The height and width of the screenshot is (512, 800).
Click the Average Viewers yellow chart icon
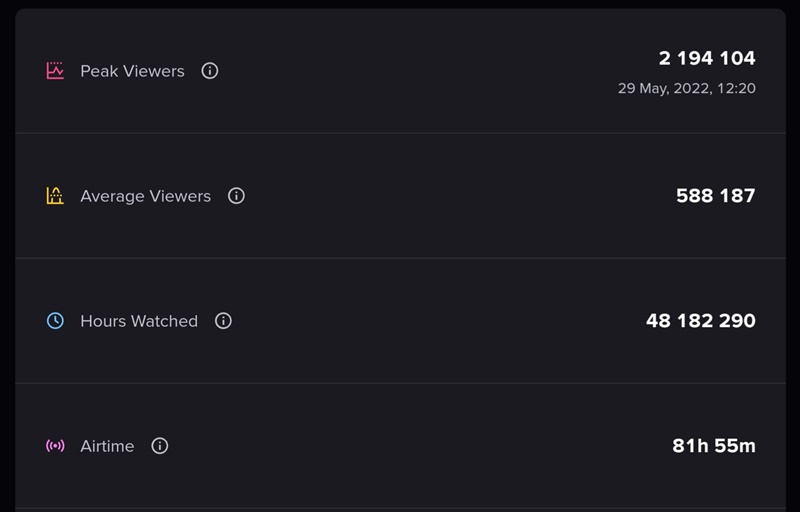[x=55, y=196]
